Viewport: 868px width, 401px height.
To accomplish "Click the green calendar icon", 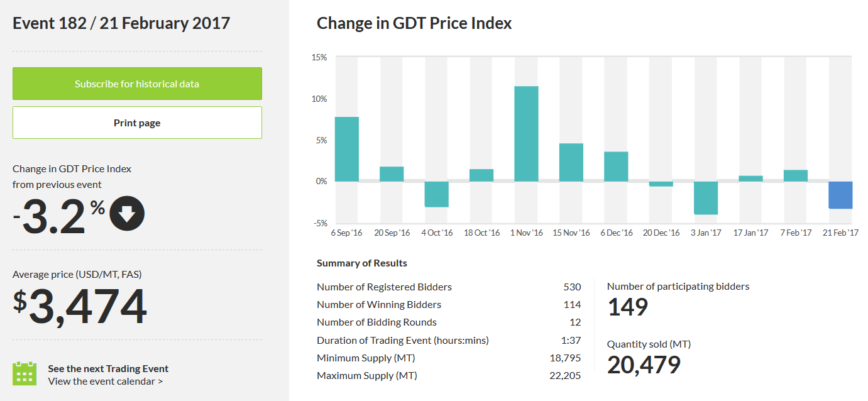I will (25, 373).
